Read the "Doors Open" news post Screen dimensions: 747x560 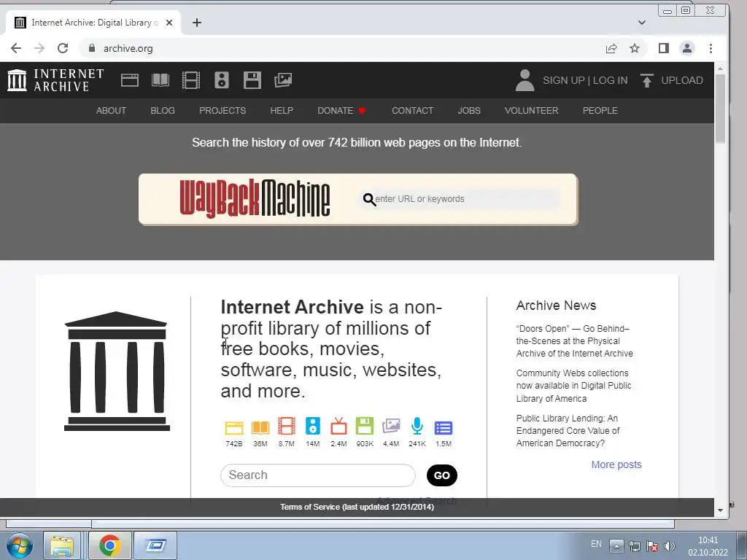[x=575, y=341]
